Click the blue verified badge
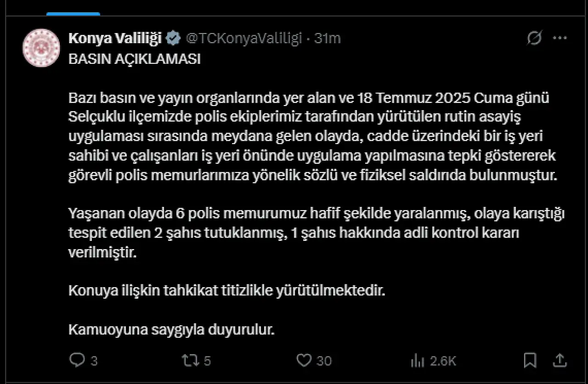588x384 pixels. (173, 39)
